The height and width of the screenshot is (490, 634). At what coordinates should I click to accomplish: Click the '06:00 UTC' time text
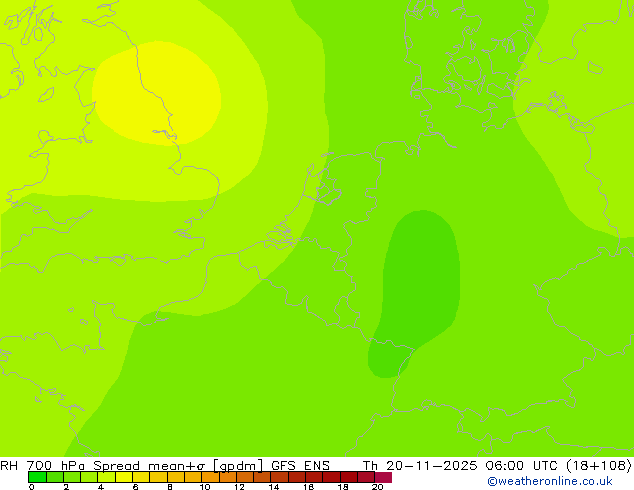[x=522, y=465]
